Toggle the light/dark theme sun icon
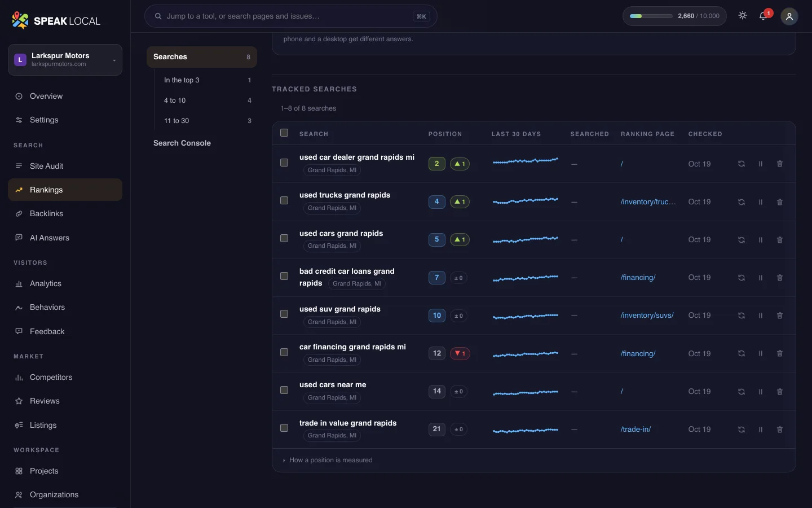The width and height of the screenshot is (812, 508). pyautogui.click(x=743, y=16)
